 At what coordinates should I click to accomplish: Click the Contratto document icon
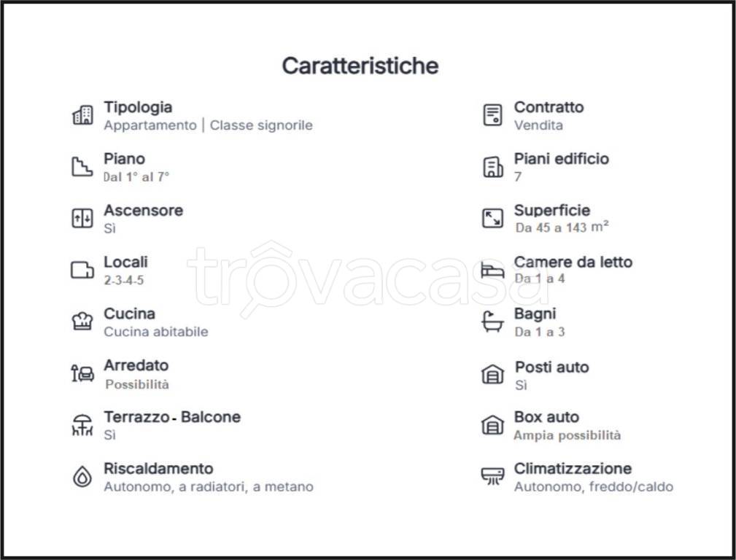[493, 115]
